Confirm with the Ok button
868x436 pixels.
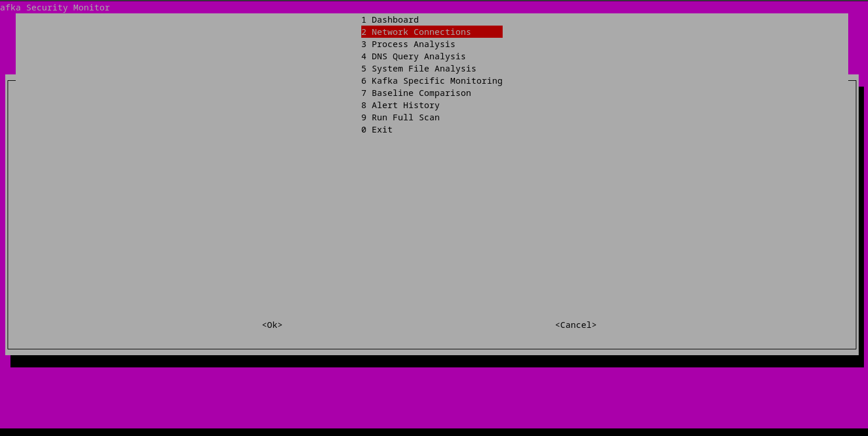pos(272,325)
